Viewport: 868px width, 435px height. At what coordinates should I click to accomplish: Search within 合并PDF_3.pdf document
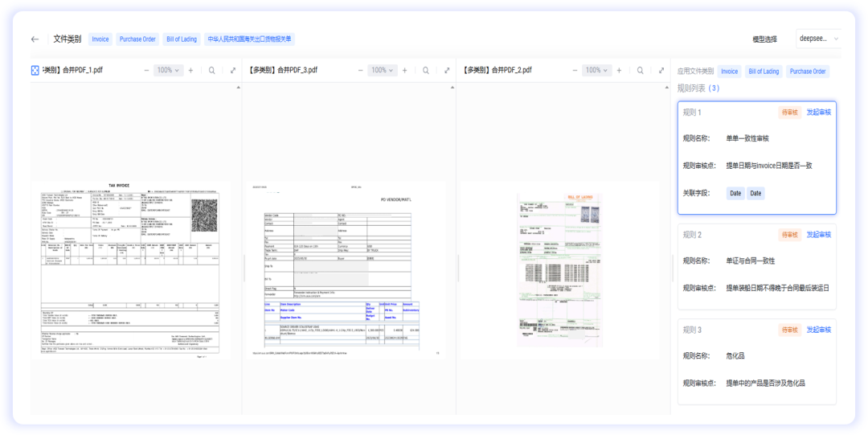click(x=426, y=71)
